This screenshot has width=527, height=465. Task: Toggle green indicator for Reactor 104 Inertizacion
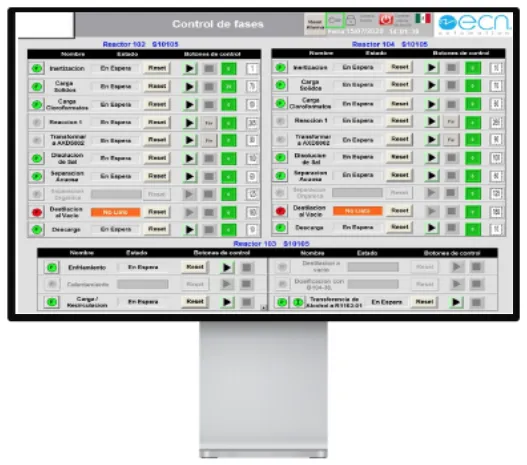pyautogui.click(x=280, y=67)
